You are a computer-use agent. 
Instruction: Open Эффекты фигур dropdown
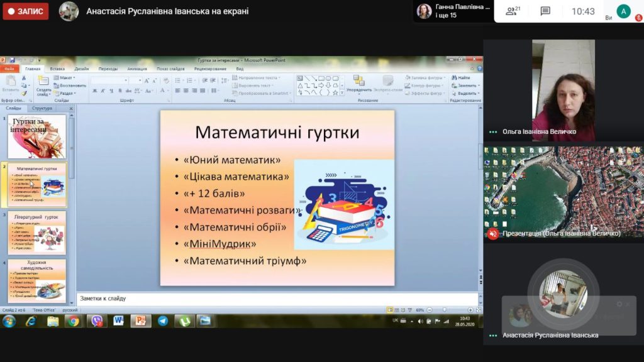(425, 93)
